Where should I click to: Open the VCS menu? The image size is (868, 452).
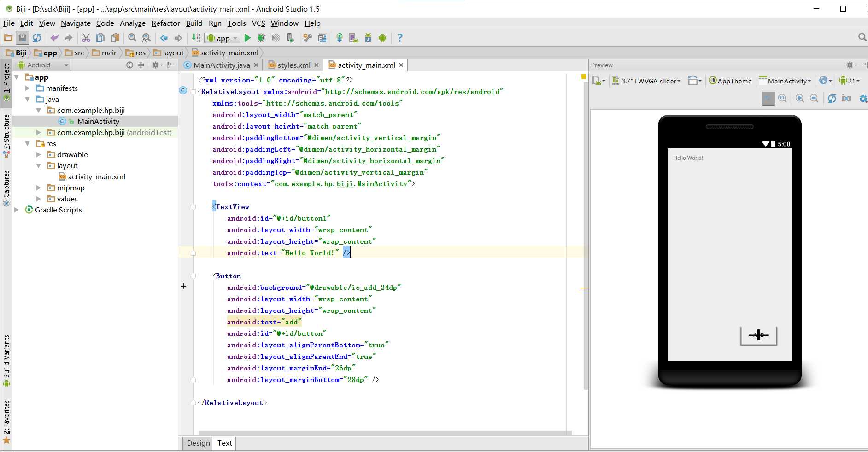click(258, 23)
